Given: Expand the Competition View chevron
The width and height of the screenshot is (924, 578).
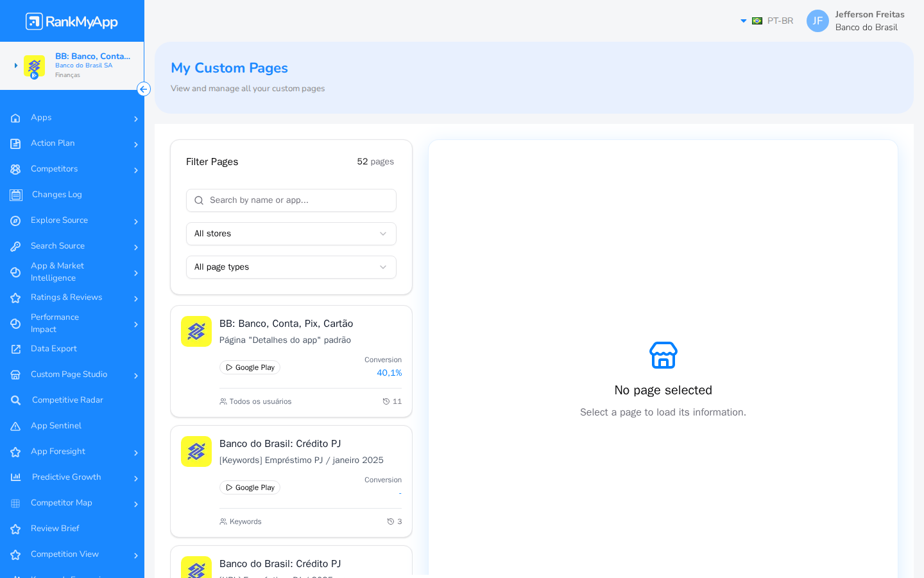Looking at the screenshot, I should (136, 556).
